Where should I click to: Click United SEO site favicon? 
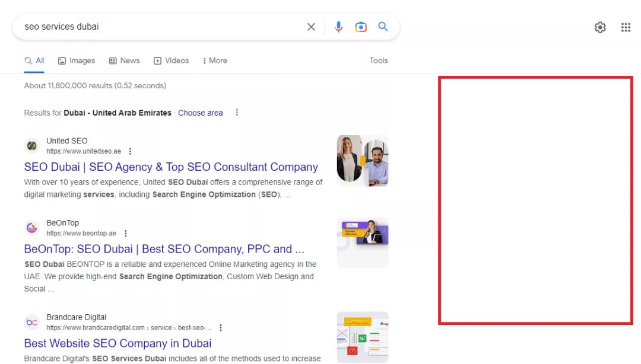pyautogui.click(x=31, y=146)
